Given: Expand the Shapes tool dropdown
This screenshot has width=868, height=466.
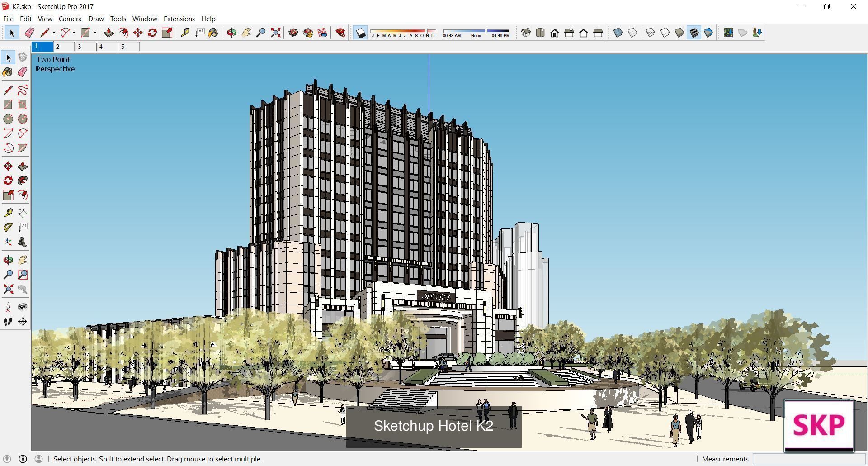Looking at the screenshot, I should (x=95, y=33).
